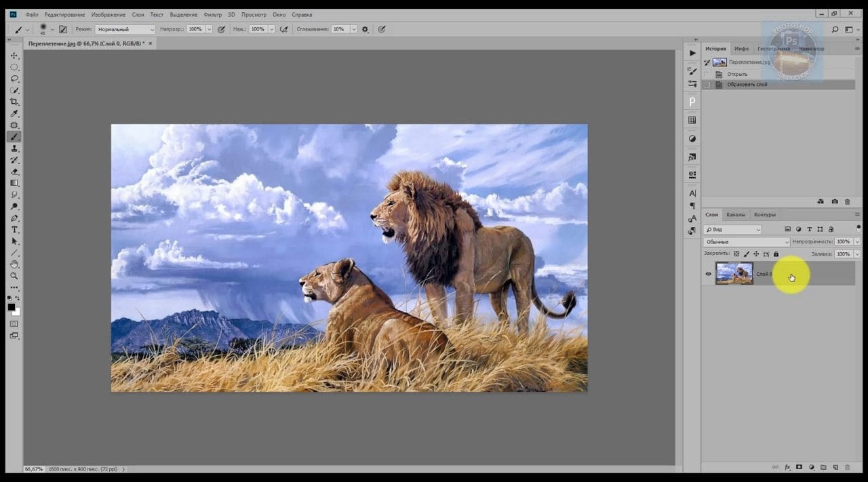
Task: Open the brush preset picker arrow
Action: coord(52,29)
